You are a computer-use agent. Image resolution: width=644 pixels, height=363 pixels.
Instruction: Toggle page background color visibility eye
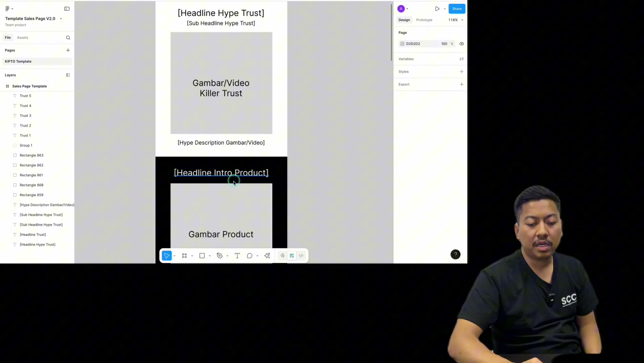coord(462,44)
